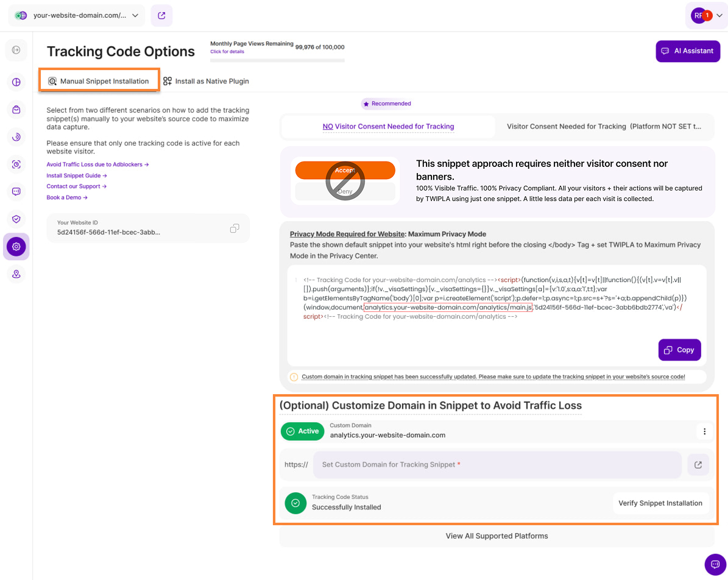Image resolution: width=728 pixels, height=580 pixels.
Task: Select Manual Snippet Installation tab
Action: pos(99,81)
